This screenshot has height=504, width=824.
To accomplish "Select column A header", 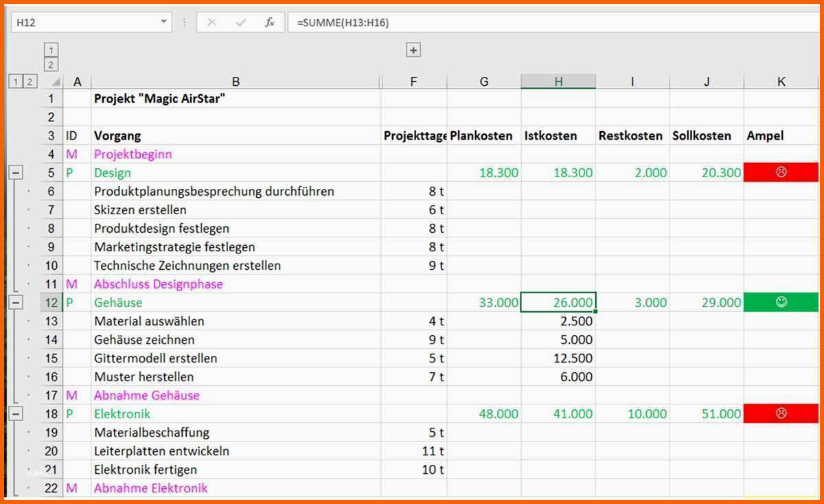I will point(77,82).
